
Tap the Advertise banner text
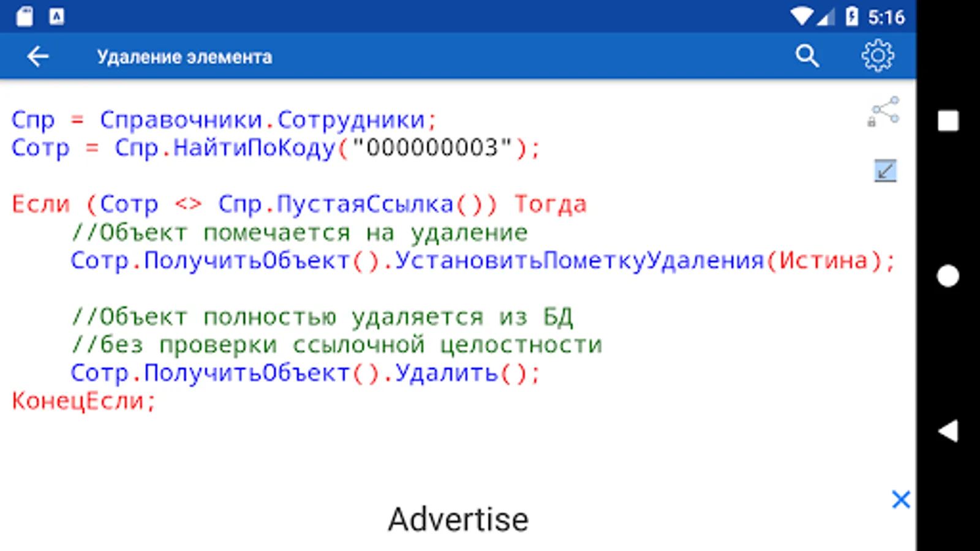(458, 520)
